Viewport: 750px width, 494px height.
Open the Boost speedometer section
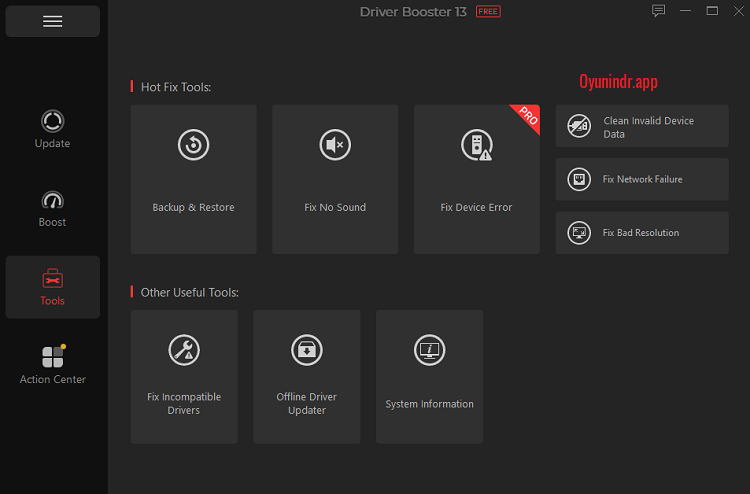(53, 209)
